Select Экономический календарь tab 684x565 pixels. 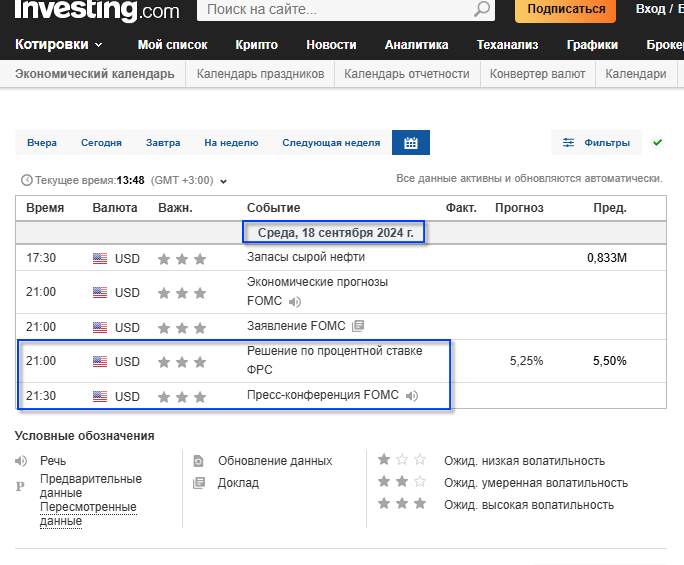click(95, 74)
